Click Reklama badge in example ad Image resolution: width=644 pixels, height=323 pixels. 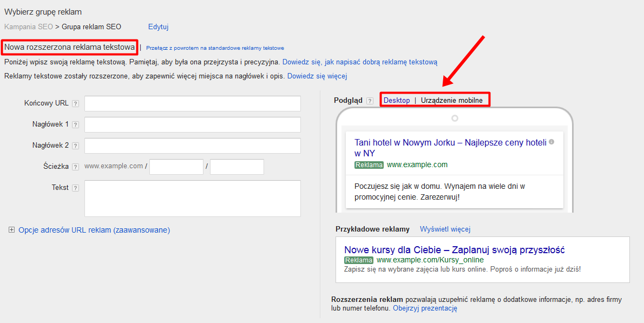point(359,260)
